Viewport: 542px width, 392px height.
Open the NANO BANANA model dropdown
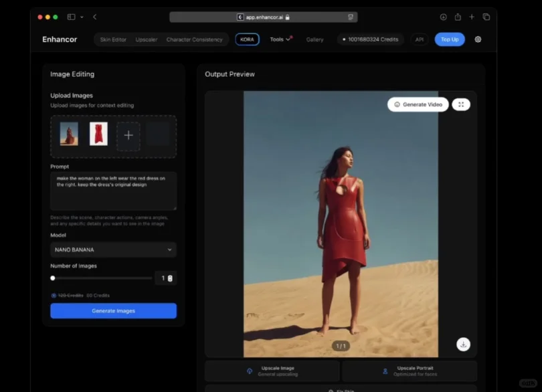[113, 250]
